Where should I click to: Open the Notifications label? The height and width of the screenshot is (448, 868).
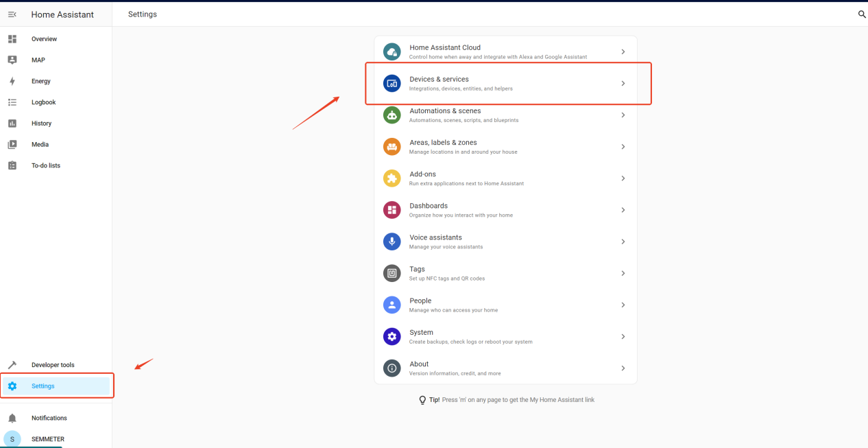pyautogui.click(x=49, y=418)
